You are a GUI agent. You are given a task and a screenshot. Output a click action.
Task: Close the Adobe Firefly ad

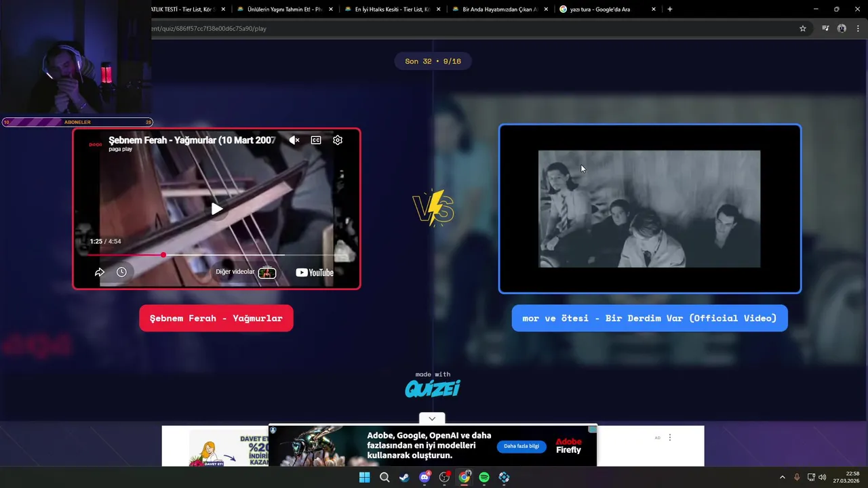tap(593, 430)
